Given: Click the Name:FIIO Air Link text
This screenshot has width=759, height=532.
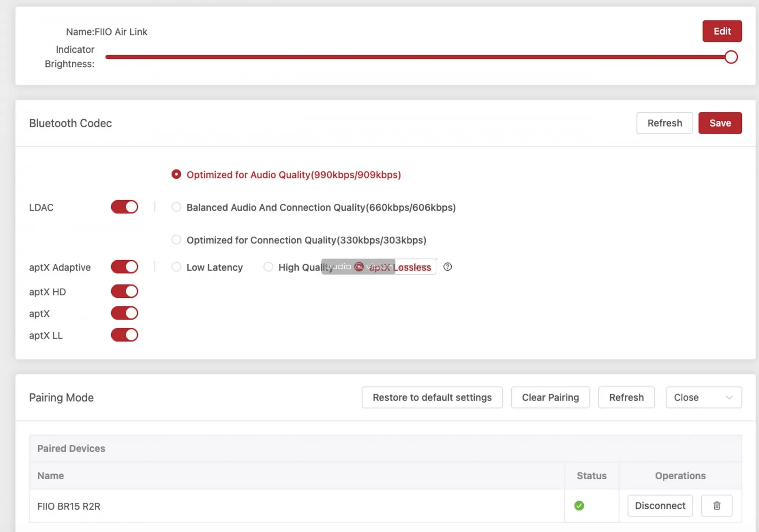Looking at the screenshot, I should coord(107,32).
